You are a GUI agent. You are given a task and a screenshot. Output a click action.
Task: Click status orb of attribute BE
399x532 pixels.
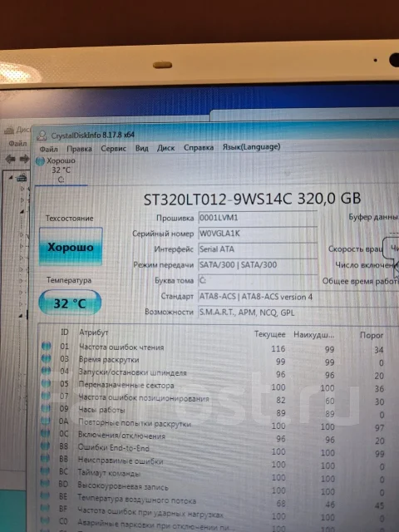(45, 495)
